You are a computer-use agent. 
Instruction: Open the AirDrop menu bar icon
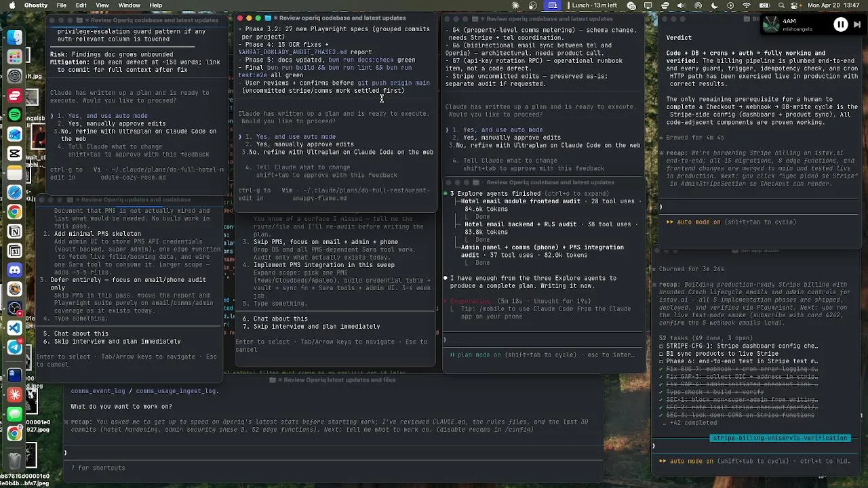[x=697, y=5]
